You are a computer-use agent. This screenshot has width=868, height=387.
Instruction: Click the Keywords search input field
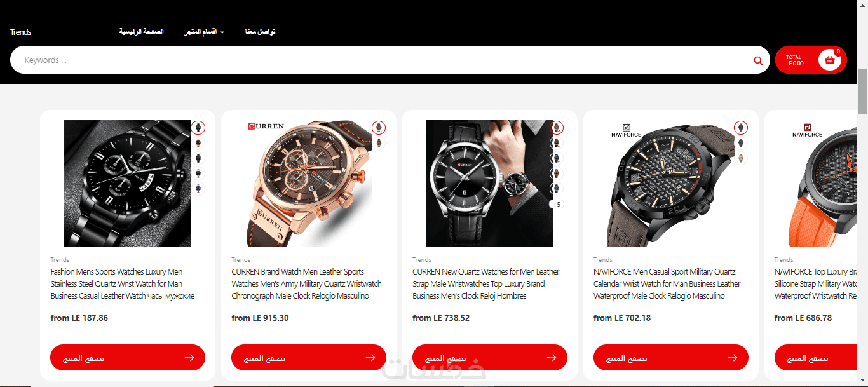point(381,60)
